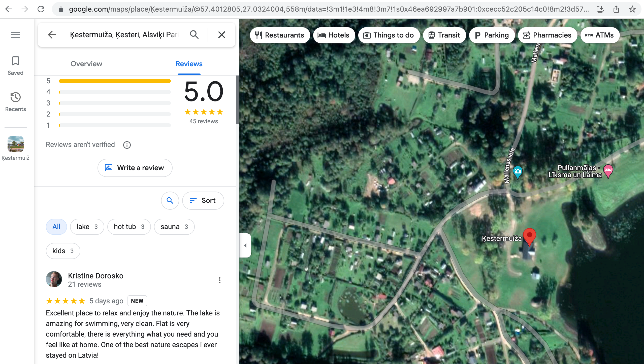This screenshot has height=364, width=644.
Task: Show Transit options on the map
Action: tap(444, 35)
